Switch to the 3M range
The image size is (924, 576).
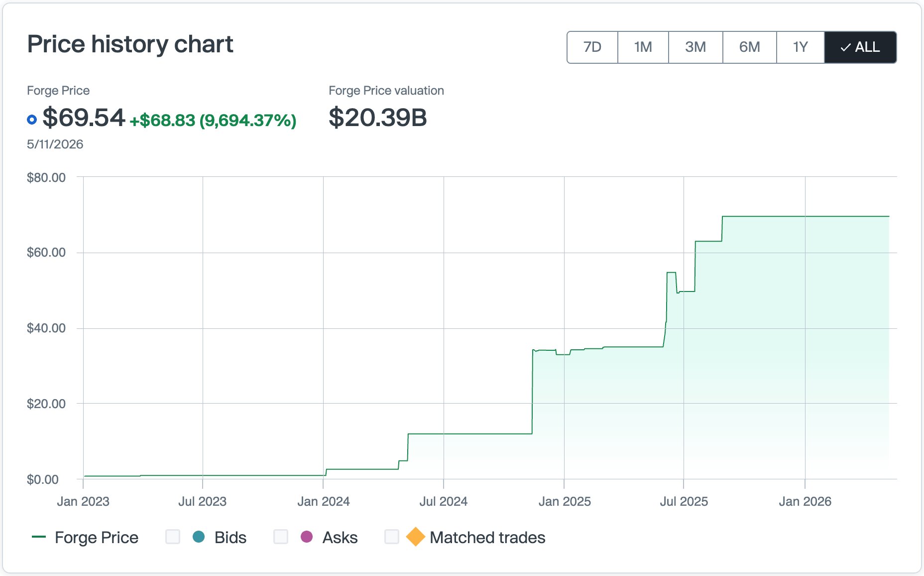point(695,47)
